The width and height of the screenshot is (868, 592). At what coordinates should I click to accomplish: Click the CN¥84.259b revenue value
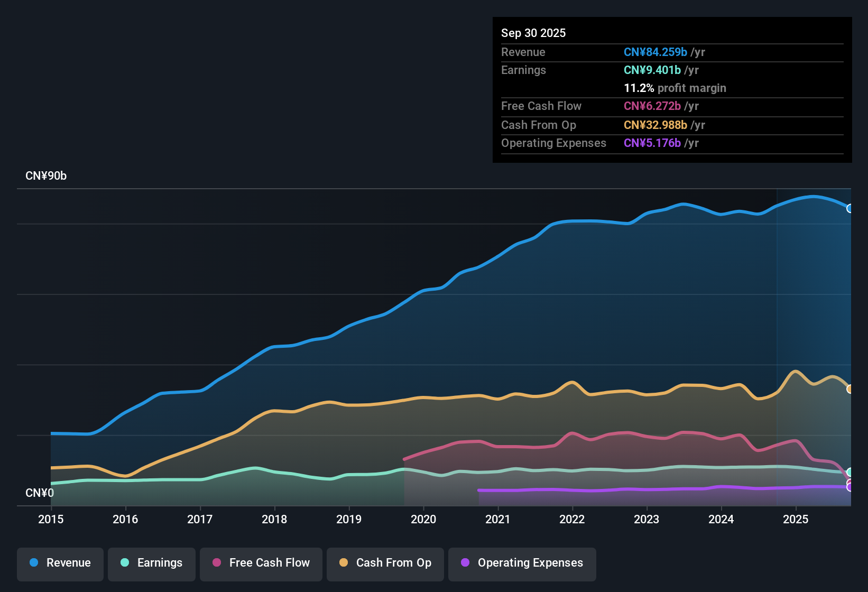(x=655, y=52)
